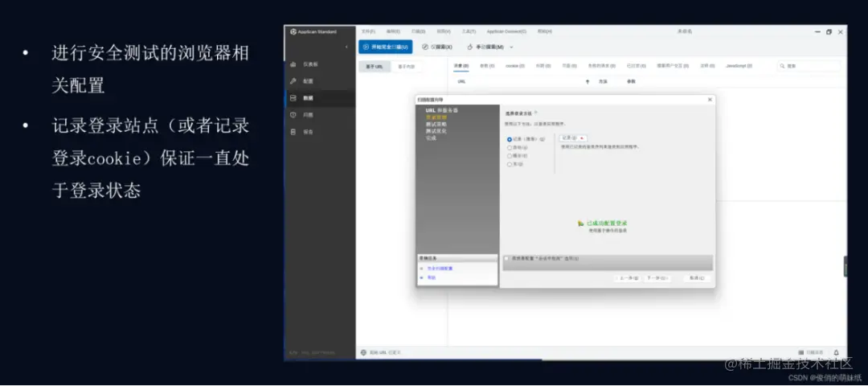This screenshot has height=386, width=868.
Task: Click the login success status icon
Action: click(x=581, y=224)
